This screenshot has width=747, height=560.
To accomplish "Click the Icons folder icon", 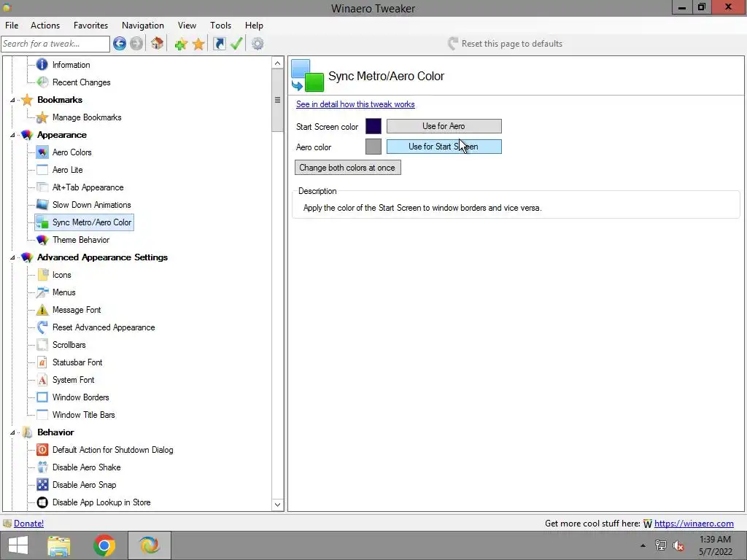I will [x=42, y=275].
